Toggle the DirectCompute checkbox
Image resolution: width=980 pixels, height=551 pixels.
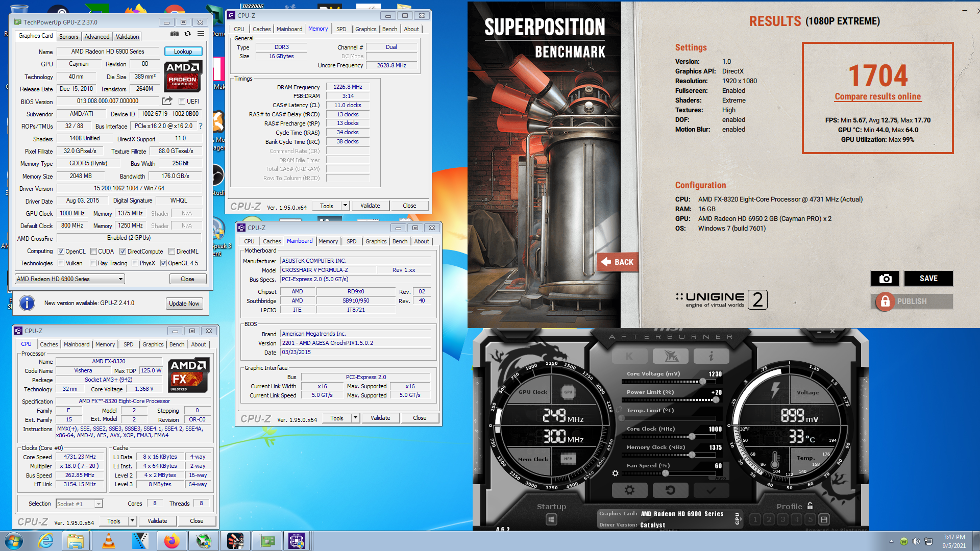pos(122,252)
